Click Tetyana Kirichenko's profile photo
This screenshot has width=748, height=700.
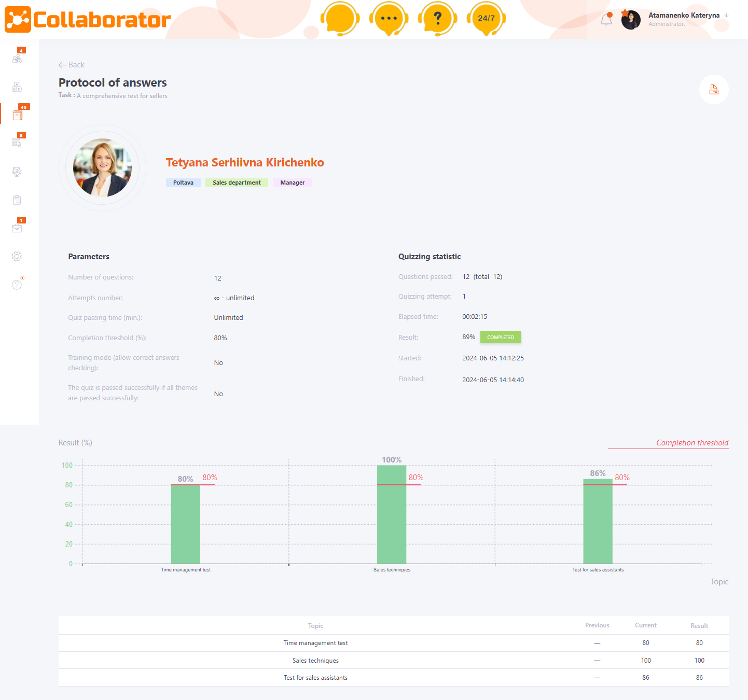pyautogui.click(x=103, y=167)
